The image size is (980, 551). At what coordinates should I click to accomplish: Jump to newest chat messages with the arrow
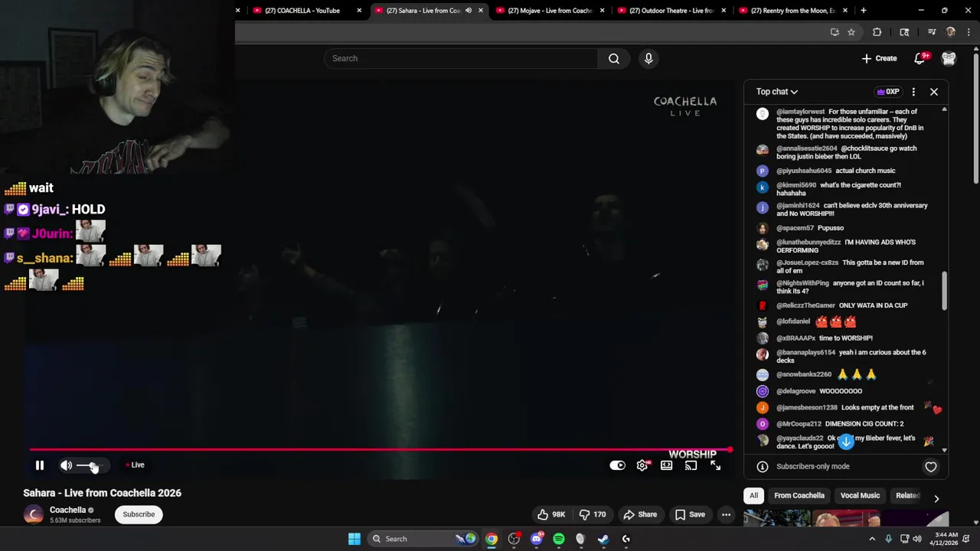[x=846, y=442]
